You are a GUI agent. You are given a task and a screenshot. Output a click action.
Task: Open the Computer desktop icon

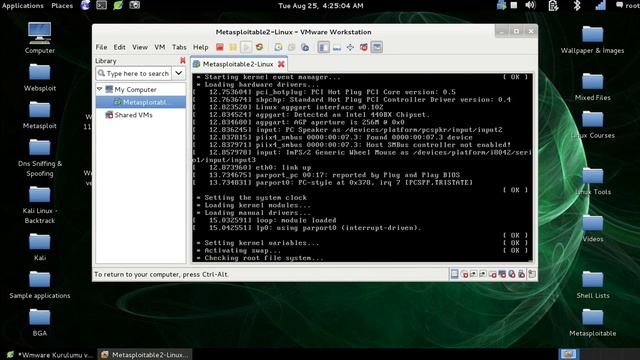click(x=40, y=38)
